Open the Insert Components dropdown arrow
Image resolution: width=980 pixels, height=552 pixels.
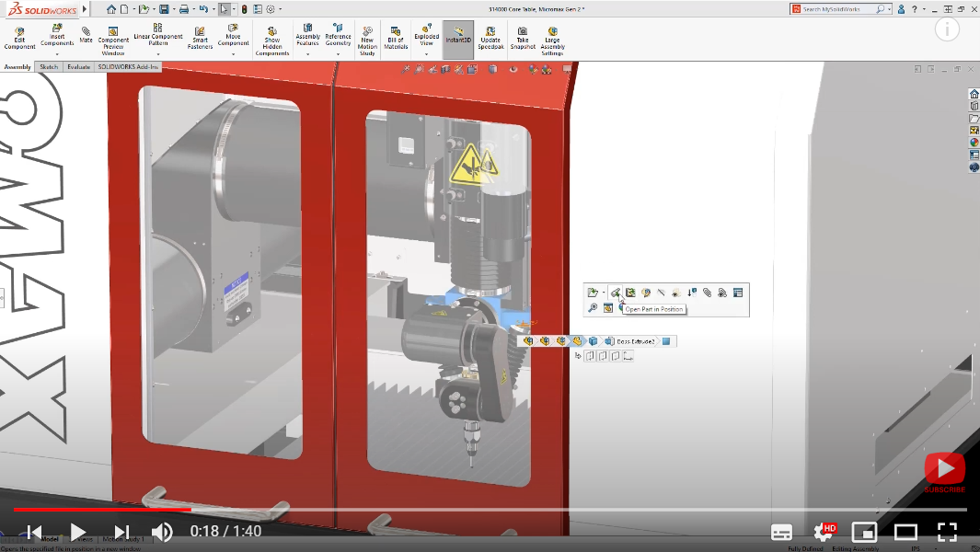[x=57, y=53]
